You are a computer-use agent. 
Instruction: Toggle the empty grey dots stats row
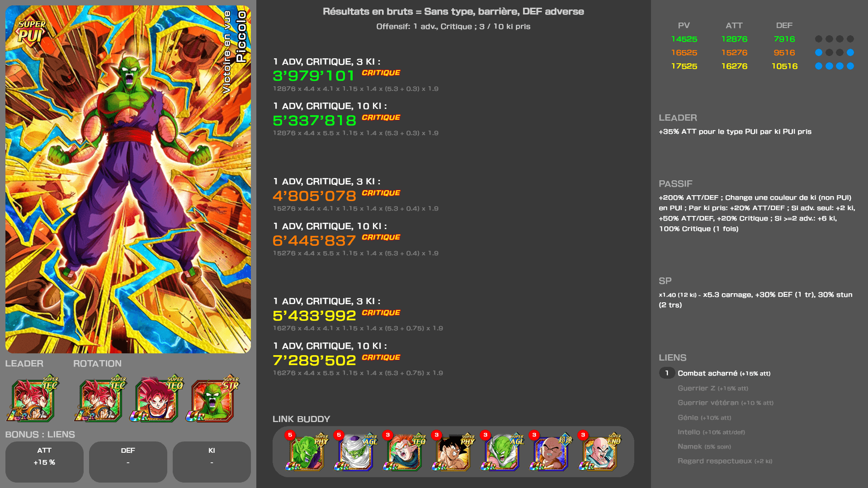835,39
